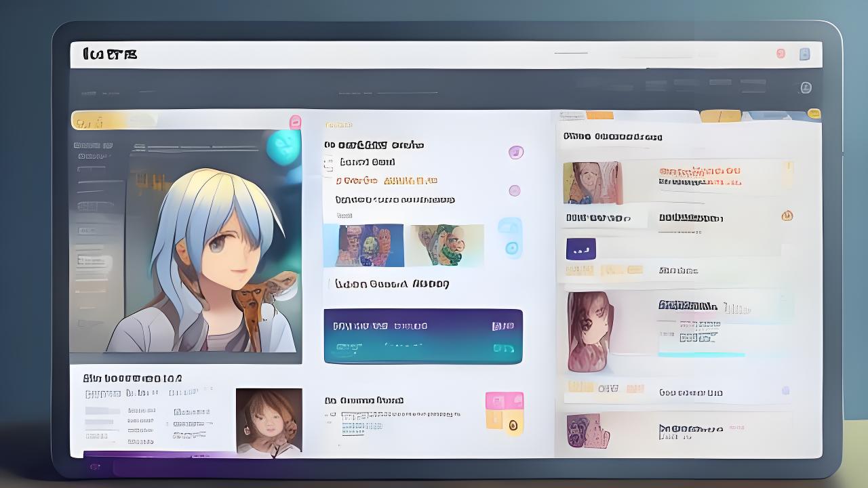Open the first face thumbnail in right panel
Screen dimensions: 868x488
[x=592, y=182]
